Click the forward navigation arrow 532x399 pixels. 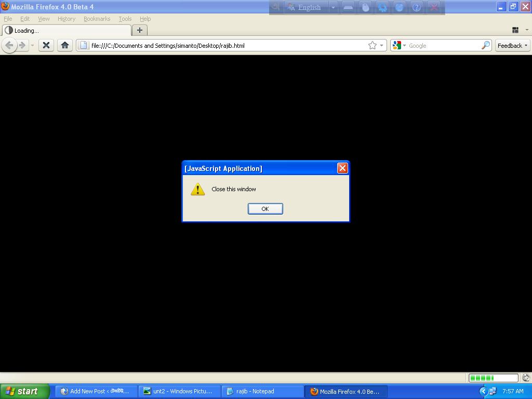coord(22,45)
